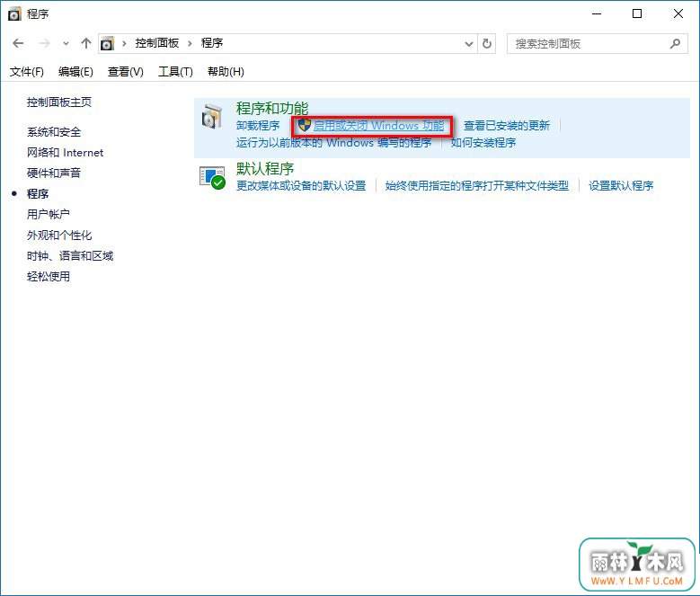This screenshot has width=700, height=596.
Task: Click the Control Panel icon in address bar
Action: [107, 44]
